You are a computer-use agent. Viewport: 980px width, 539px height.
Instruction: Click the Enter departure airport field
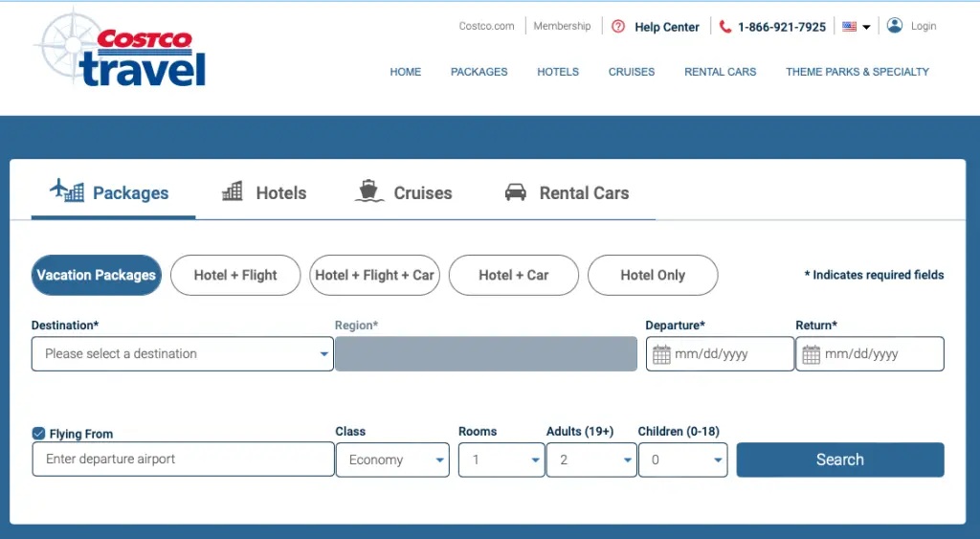click(x=183, y=459)
